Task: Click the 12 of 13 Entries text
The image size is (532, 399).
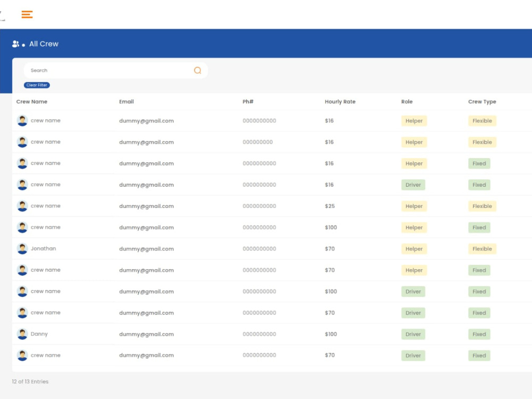Action: [x=30, y=381]
